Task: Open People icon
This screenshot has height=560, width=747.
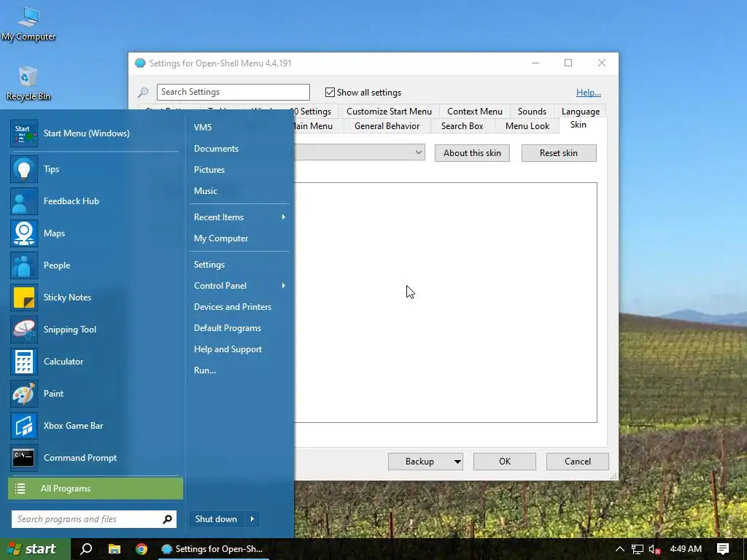Action: pyautogui.click(x=24, y=265)
